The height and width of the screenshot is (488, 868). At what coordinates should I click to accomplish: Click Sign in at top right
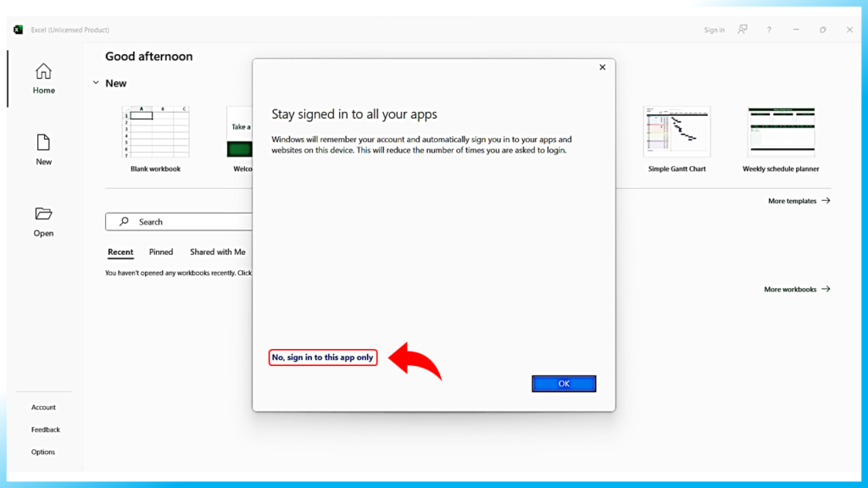tap(714, 30)
